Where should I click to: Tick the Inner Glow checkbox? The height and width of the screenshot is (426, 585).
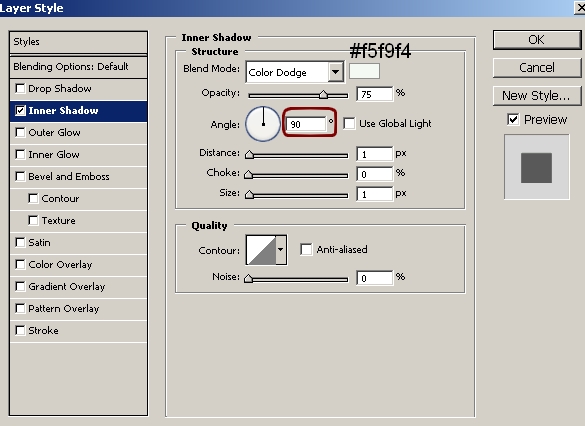(20, 154)
